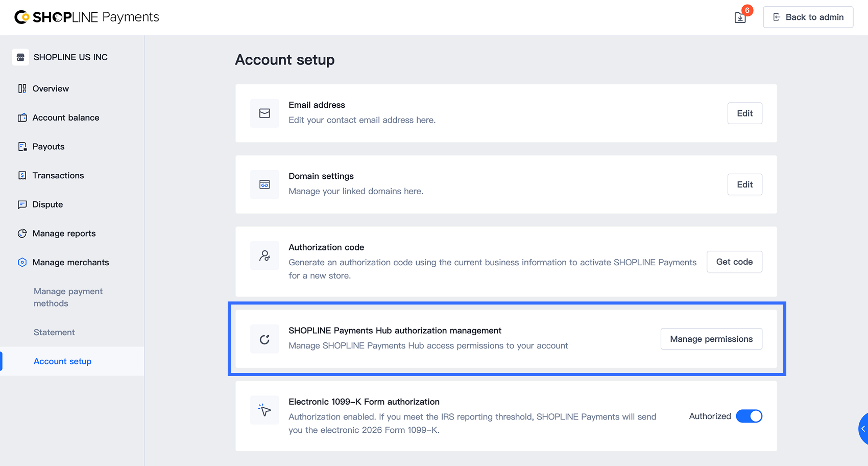Click the Transactions sidebar icon
This screenshot has width=868, height=466.
[x=22, y=175]
